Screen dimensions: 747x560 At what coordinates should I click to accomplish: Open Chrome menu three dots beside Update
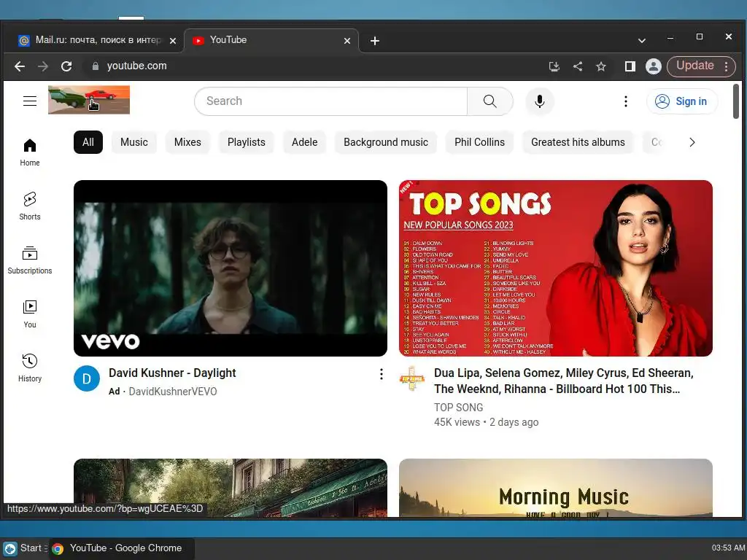[x=726, y=66]
